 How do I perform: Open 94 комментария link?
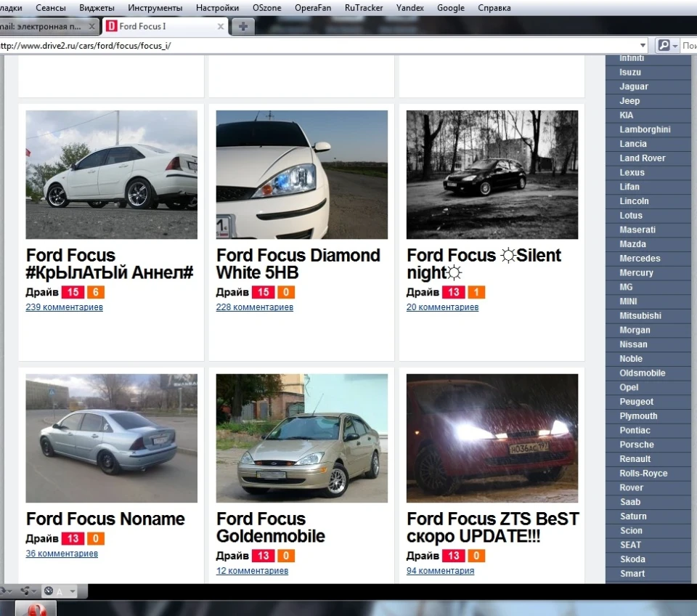coord(440,571)
